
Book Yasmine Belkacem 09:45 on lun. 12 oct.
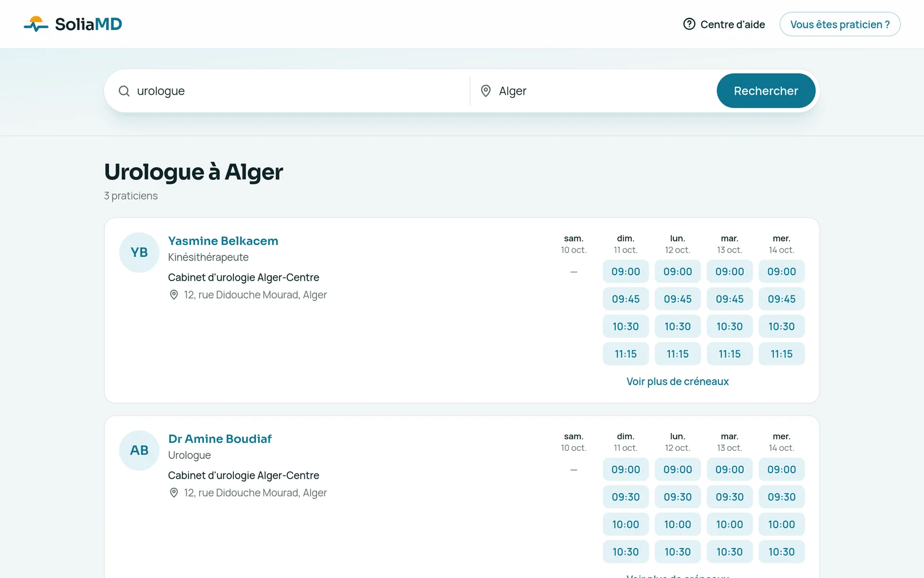[677, 299]
